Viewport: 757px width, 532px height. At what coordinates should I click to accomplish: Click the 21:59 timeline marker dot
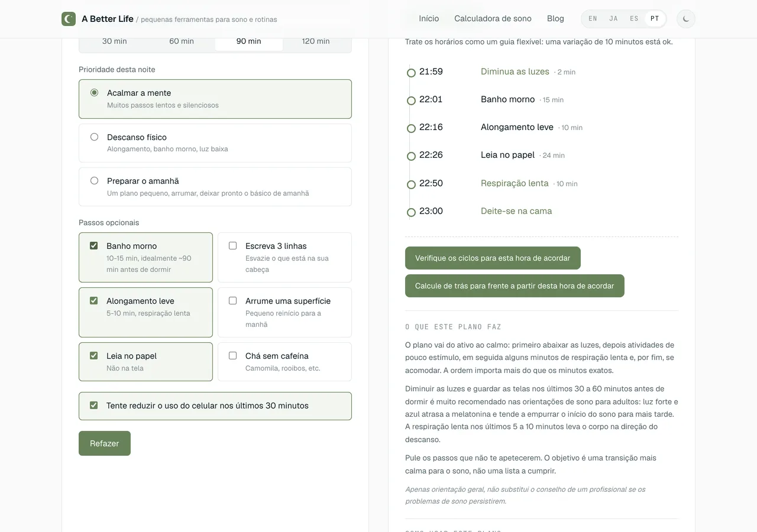tap(411, 73)
